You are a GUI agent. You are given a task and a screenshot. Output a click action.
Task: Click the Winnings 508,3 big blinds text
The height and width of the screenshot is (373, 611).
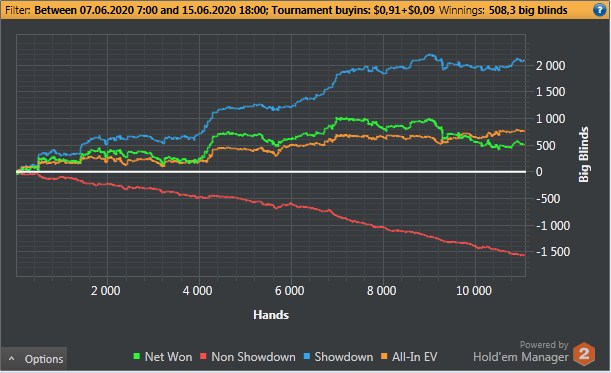click(503, 10)
